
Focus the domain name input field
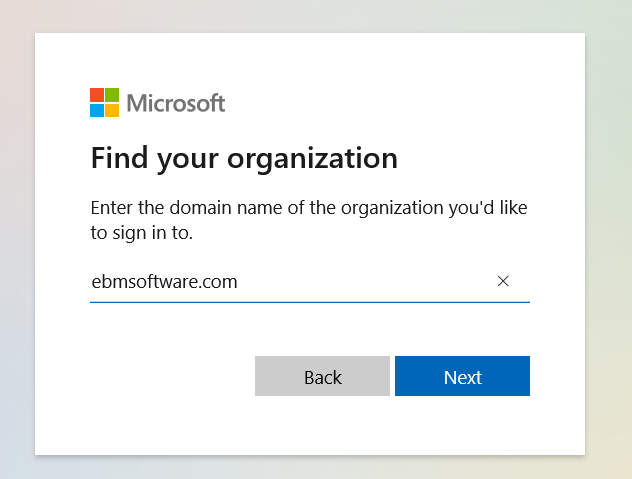pos(310,281)
